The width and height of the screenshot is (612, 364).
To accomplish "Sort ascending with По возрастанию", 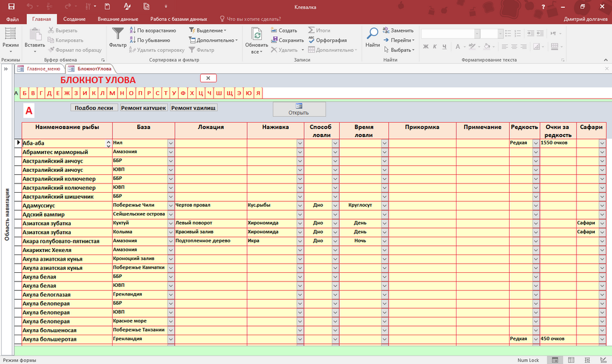I will pos(153,30).
